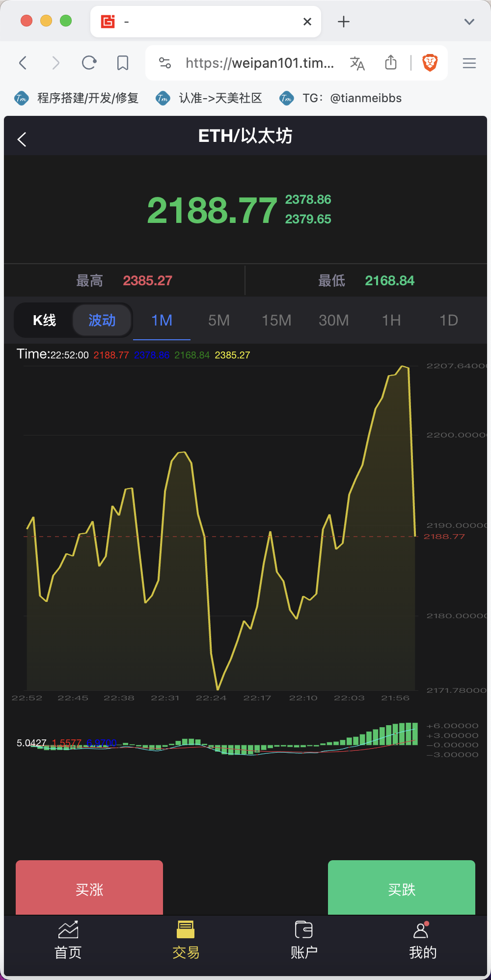491x980 pixels.
Task: Go back with the browser back arrow
Action: tap(23, 63)
